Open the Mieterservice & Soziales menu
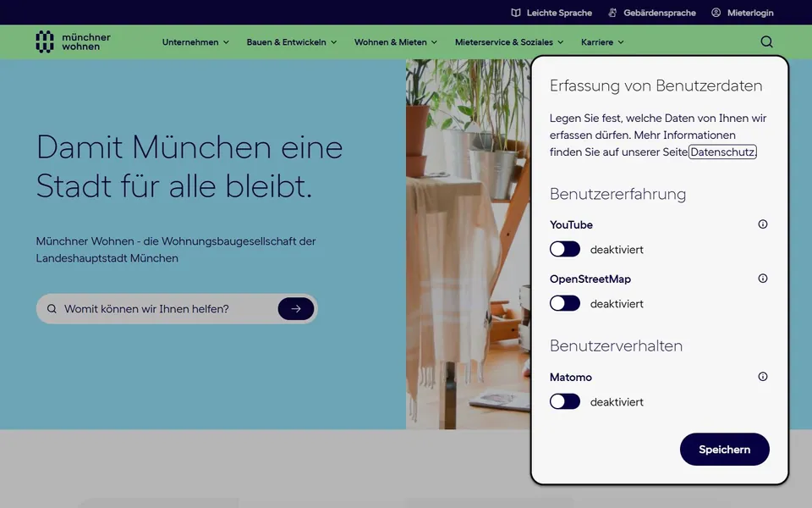Screen dimensions: 812x508 click(509, 42)
